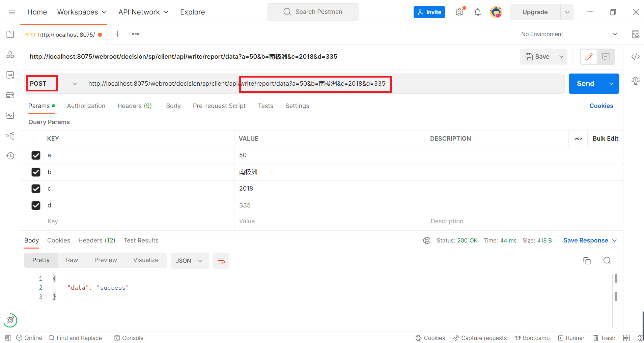Switch to the Headers (9) request tab
Image resolution: width=644 pixels, height=343 pixels.
point(135,106)
